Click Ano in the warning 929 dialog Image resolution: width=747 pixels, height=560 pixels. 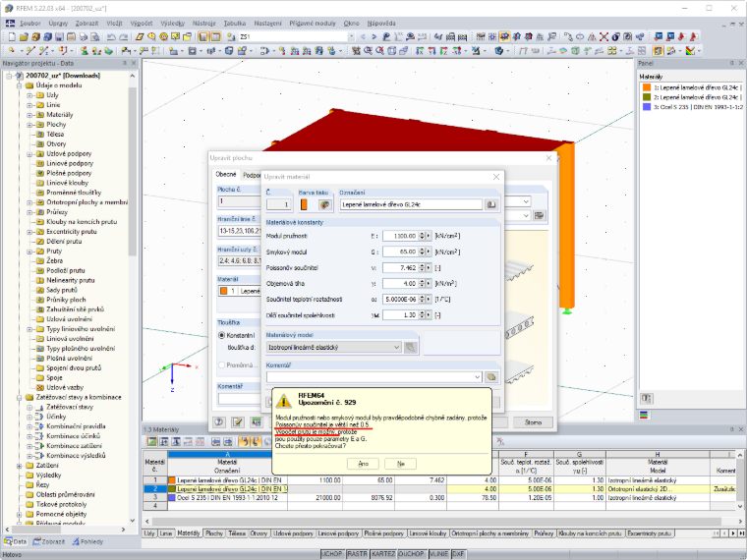[x=363, y=464]
